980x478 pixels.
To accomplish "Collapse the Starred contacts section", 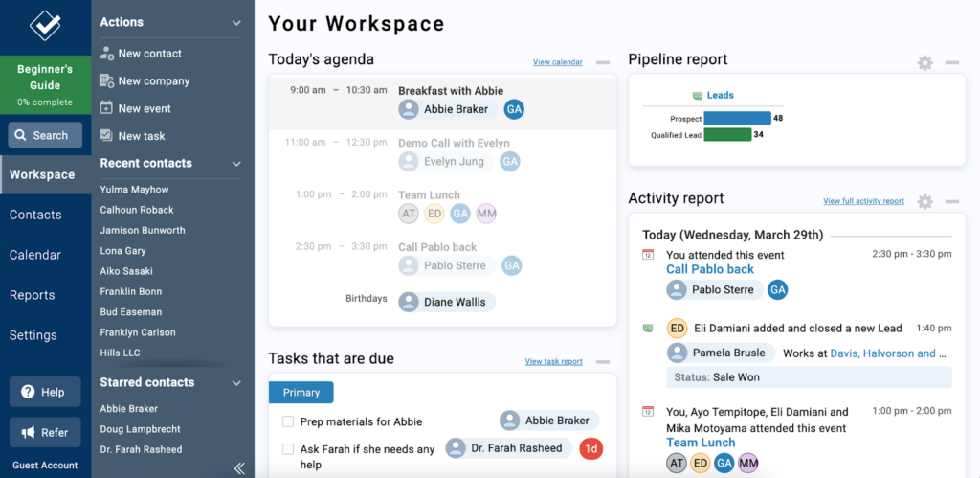I will pyautogui.click(x=236, y=383).
